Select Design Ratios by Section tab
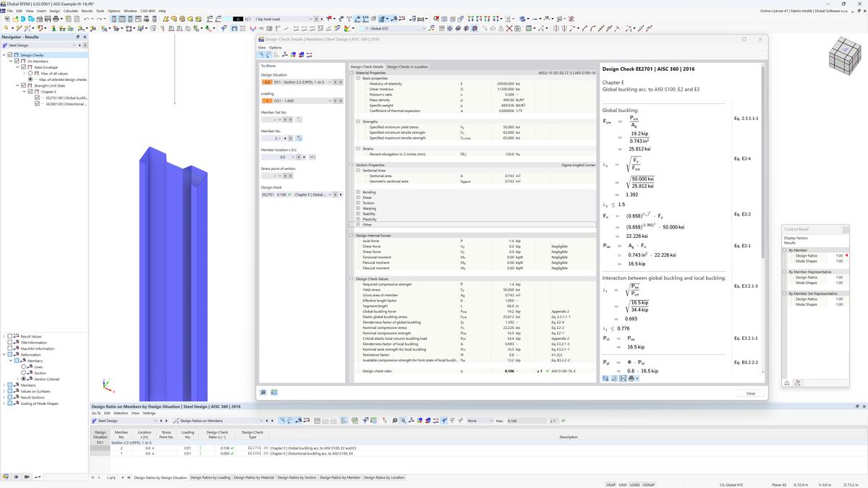The height and width of the screenshot is (488, 868). tap(297, 477)
